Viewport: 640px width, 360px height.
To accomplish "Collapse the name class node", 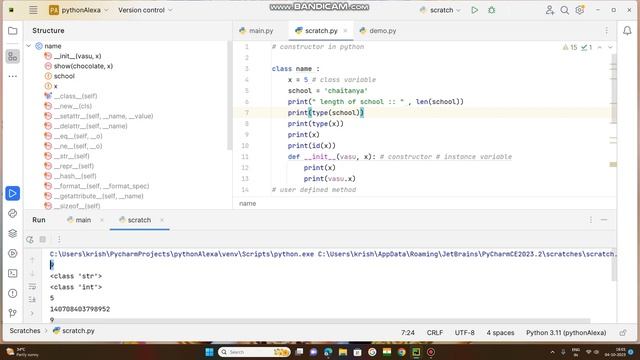I will [x=29, y=46].
